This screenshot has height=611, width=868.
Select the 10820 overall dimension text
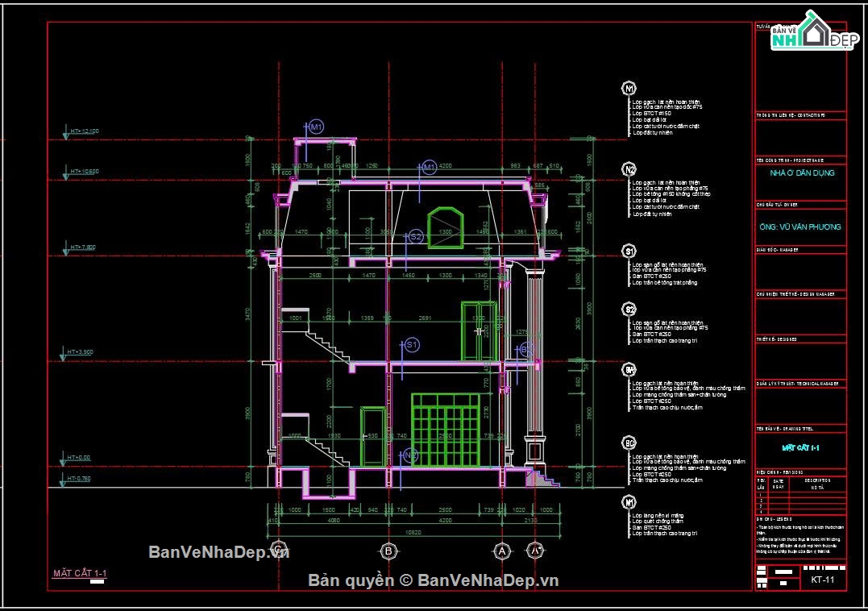coord(413,533)
